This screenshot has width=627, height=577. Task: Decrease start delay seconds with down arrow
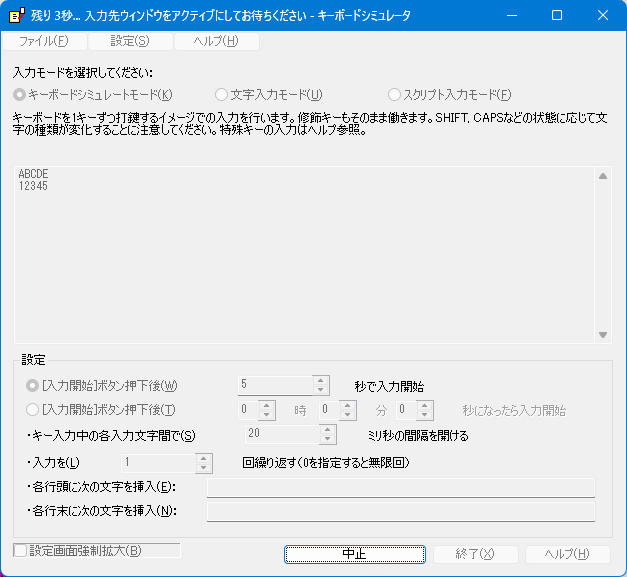pyautogui.click(x=321, y=390)
